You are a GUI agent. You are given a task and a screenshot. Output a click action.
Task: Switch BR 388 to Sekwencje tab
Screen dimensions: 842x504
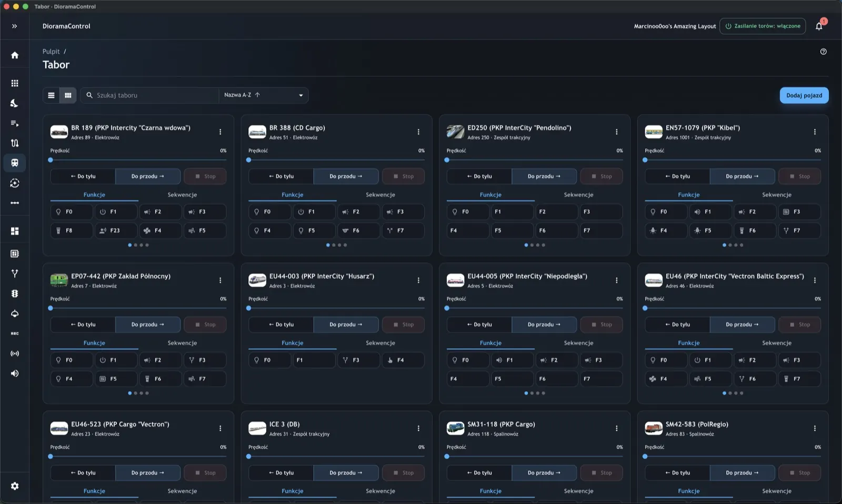point(380,195)
